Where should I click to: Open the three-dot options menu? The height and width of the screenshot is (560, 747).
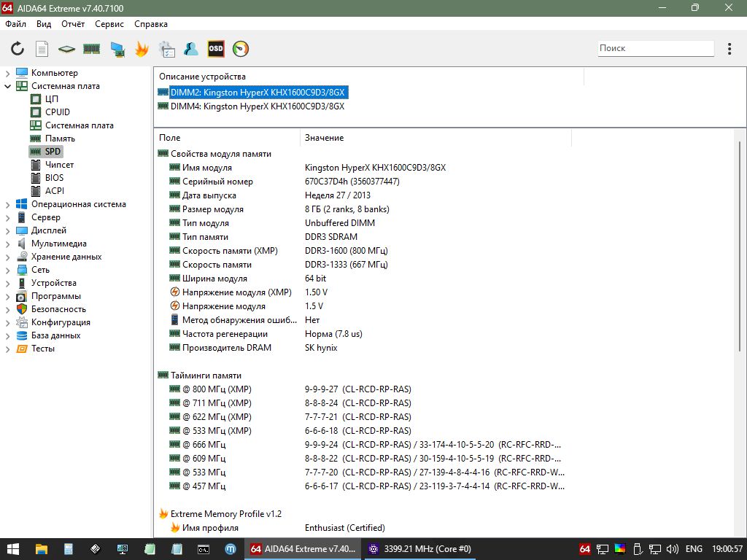click(729, 49)
